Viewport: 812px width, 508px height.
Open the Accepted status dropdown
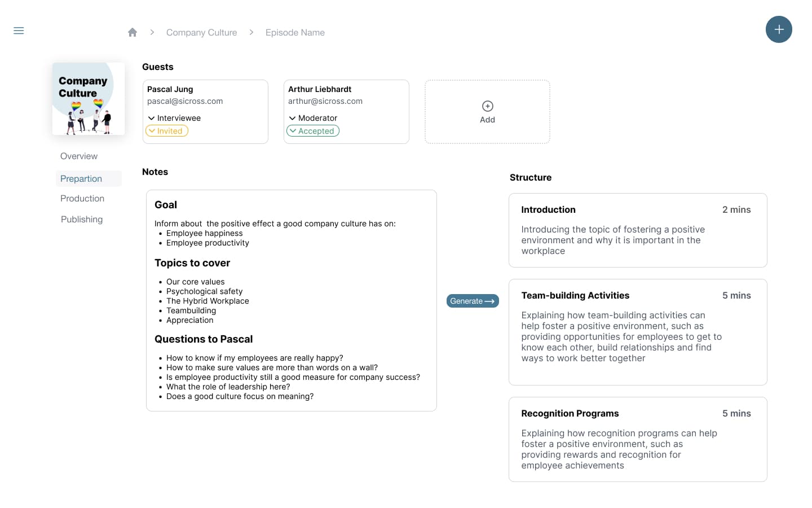point(313,131)
